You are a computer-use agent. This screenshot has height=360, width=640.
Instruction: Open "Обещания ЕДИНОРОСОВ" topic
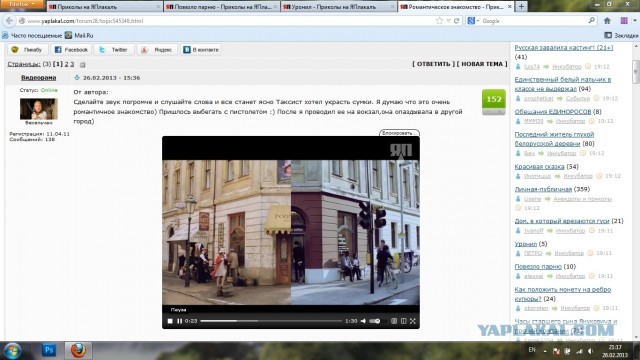553,111
